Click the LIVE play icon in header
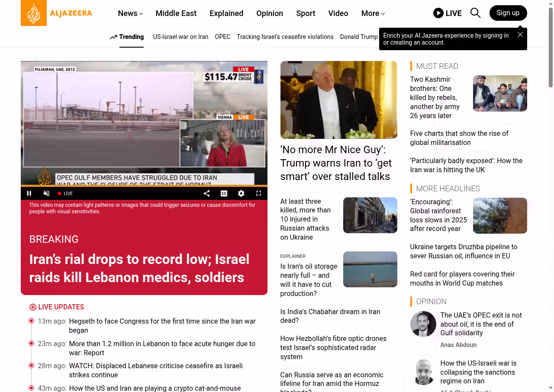Screen dimensions: 554x392 (438, 13)
